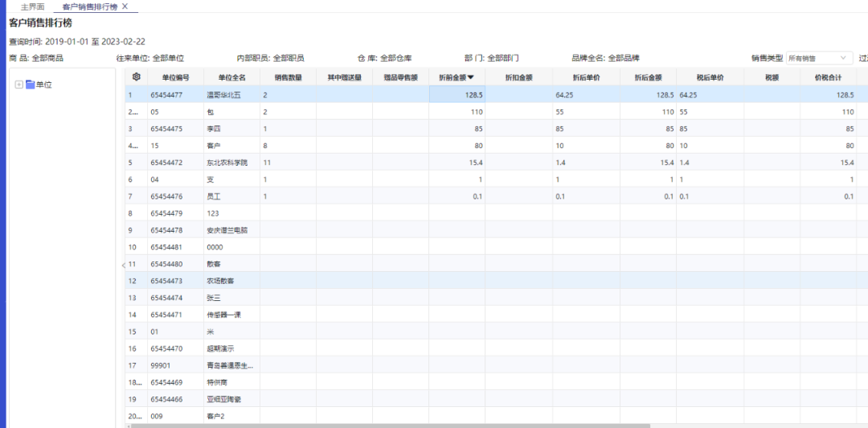The image size is (868, 428).
Task: Click the 单位编号 column header
Action: 175,77
